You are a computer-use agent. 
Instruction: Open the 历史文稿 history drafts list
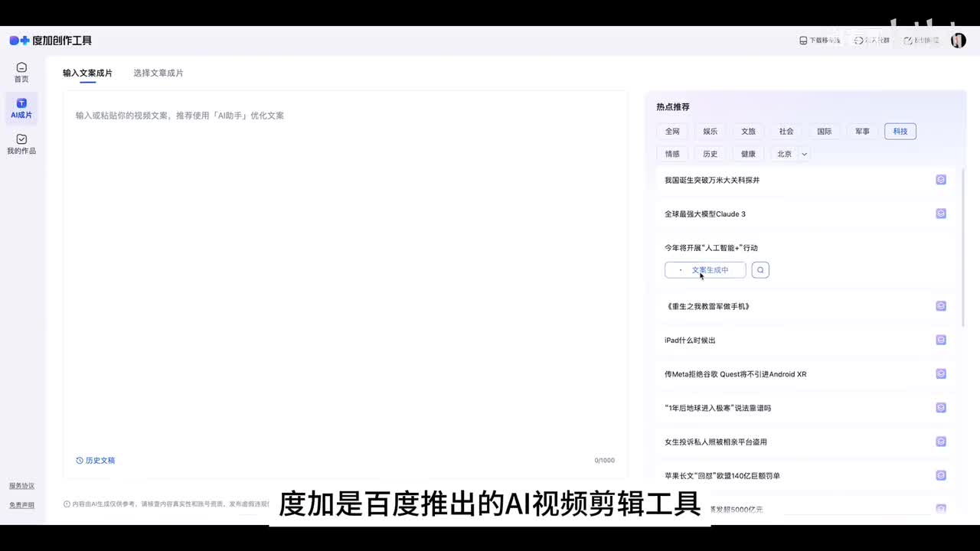click(x=96, y=461)
